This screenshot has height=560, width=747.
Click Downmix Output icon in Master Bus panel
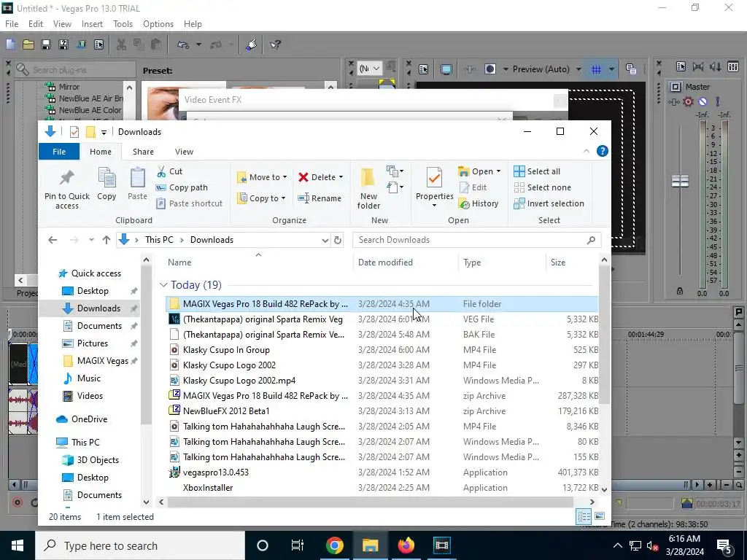(698, 66)
